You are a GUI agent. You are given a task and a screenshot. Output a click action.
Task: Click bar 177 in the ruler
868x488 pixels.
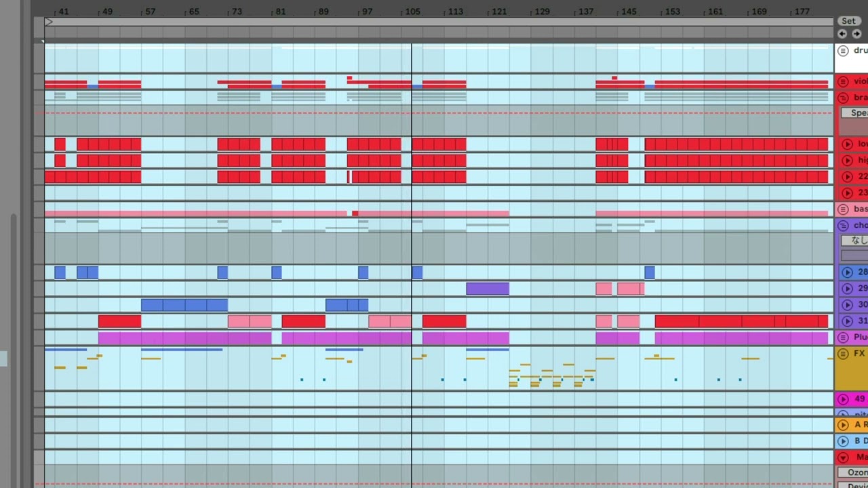coord(802,12)
